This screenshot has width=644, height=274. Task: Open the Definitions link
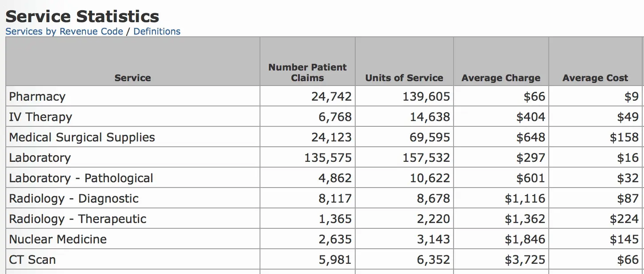157,31
